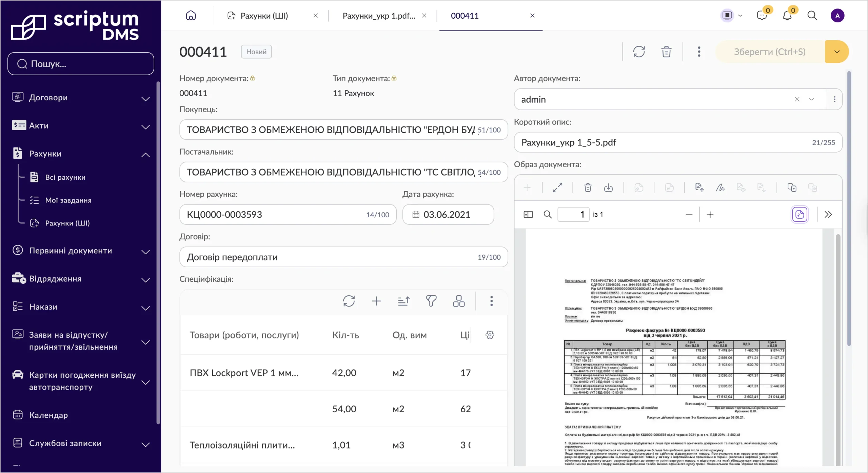Screen dimensions: 868x473
Task: Add a new specification row
Action: click(376, 301)
